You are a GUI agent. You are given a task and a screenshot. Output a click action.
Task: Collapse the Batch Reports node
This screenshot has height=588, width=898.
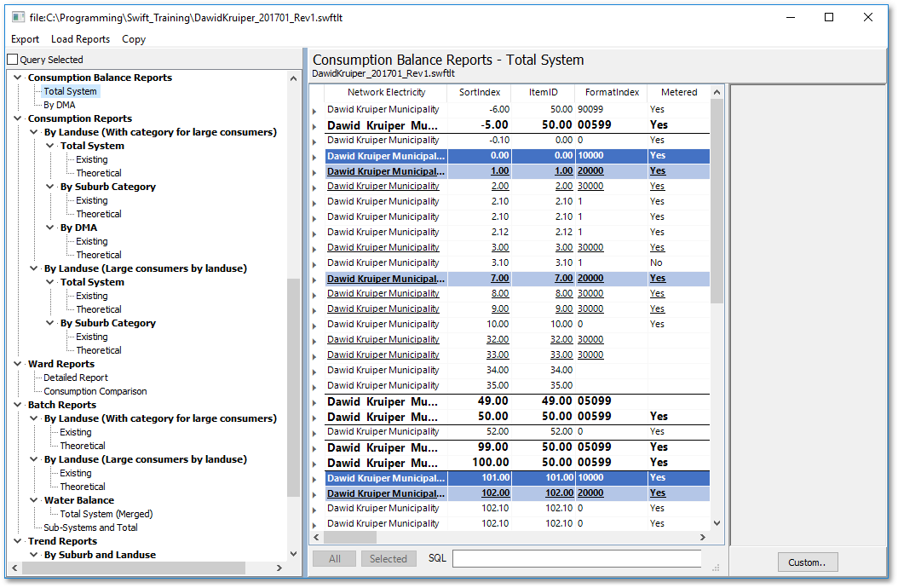(x=17, y=405)
